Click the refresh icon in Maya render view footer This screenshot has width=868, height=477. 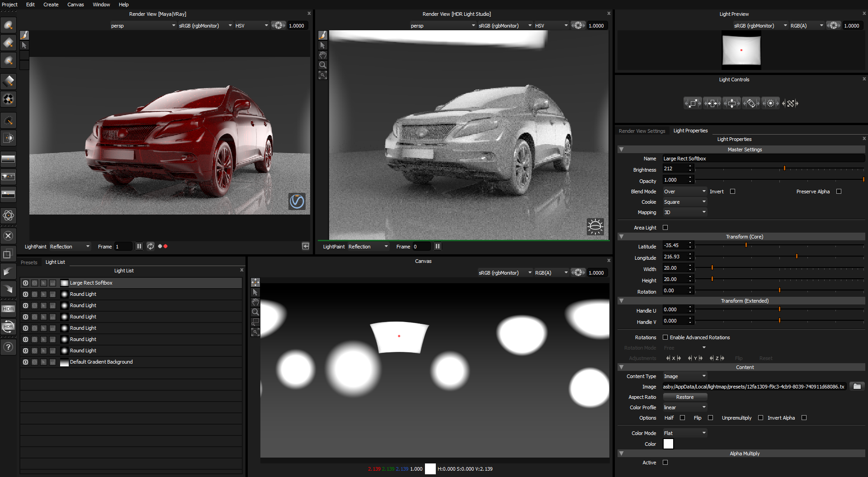151,246
